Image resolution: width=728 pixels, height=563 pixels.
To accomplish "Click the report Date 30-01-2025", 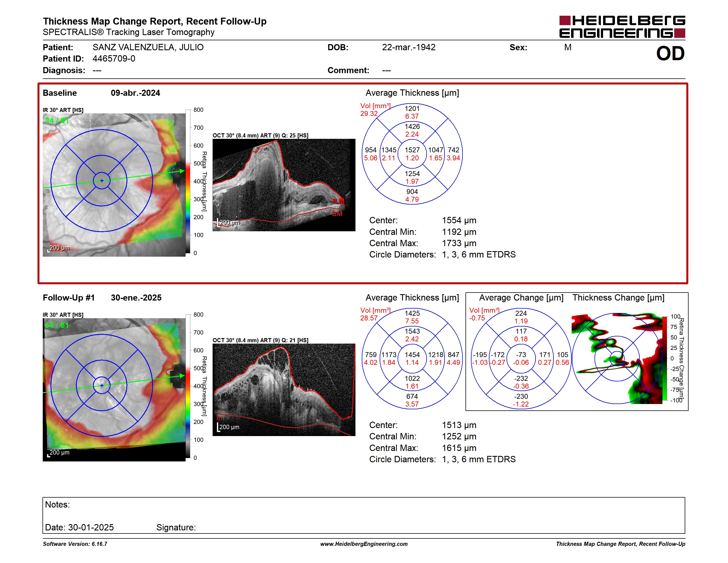I will point(79,528).
